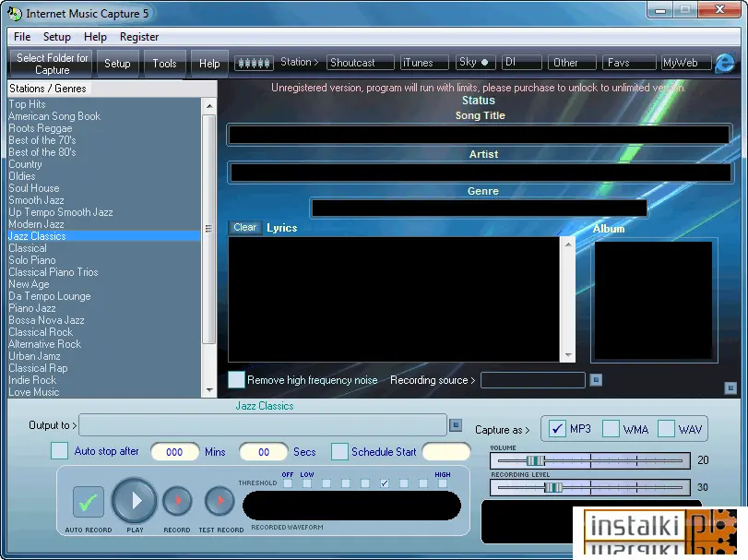Select Alternative Rock genre
Screen dimensions: 748x560
pos(45,343)
